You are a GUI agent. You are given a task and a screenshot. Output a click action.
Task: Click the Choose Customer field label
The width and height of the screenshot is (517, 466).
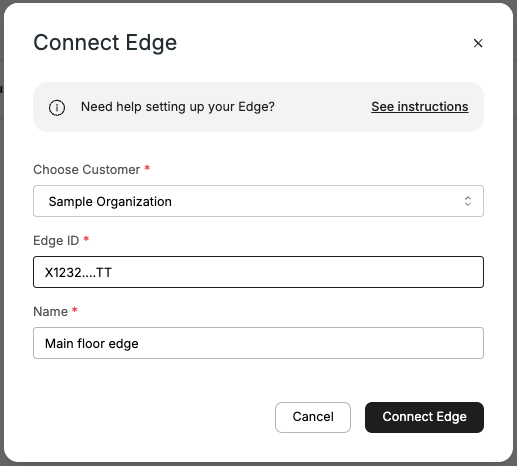coord(86,170)
